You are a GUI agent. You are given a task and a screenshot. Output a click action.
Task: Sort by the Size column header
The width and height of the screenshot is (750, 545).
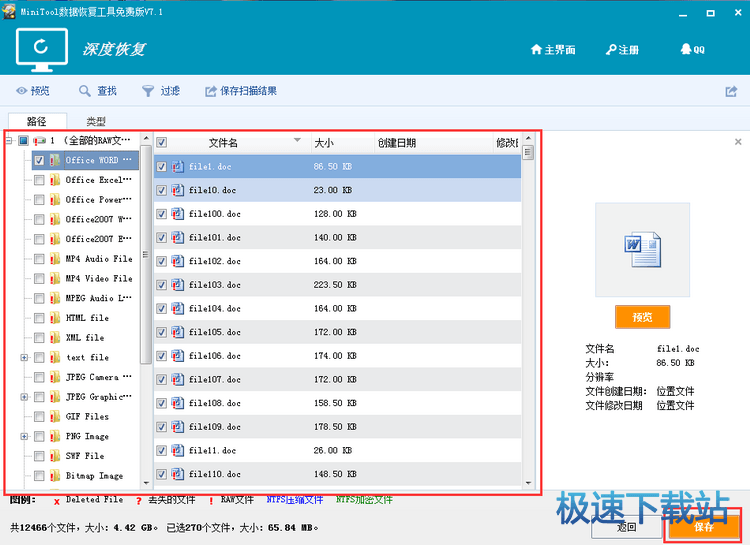click(342, 143)
